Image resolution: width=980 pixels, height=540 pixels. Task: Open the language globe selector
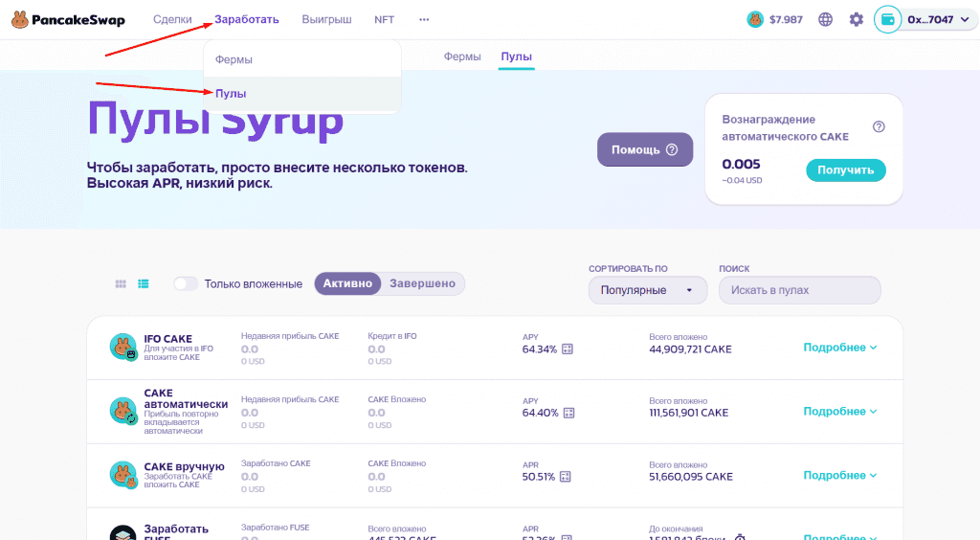tap(826, 19)
